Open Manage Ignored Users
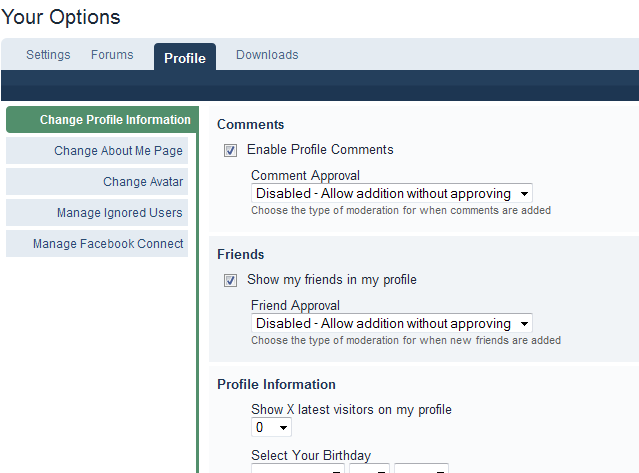The height and width of the screenshot is (473, 639). (x=97, y=213)
